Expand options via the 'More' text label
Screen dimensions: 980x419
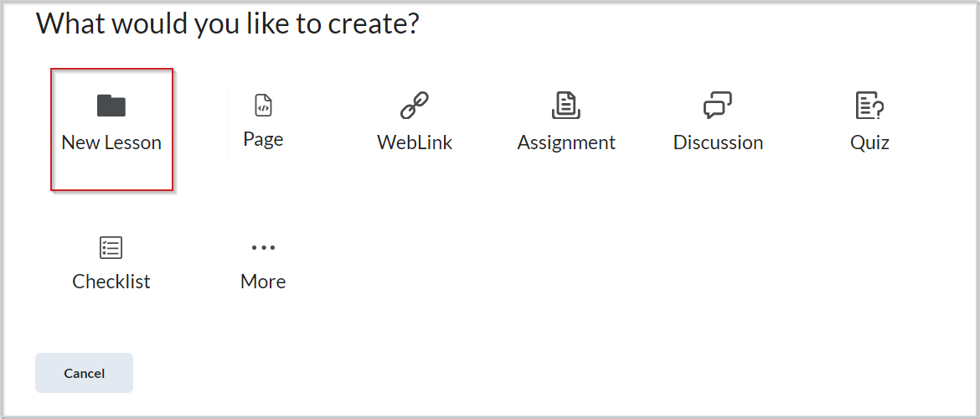pos(263,282)
